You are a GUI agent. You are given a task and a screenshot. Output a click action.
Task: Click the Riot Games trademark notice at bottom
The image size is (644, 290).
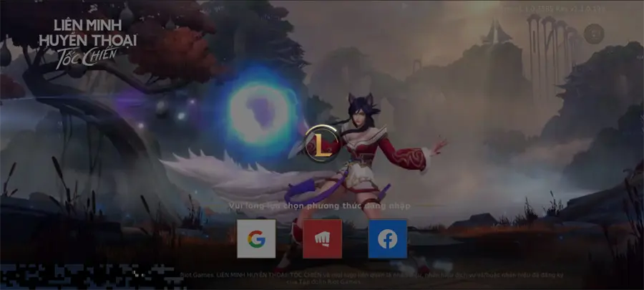[371, 278]
